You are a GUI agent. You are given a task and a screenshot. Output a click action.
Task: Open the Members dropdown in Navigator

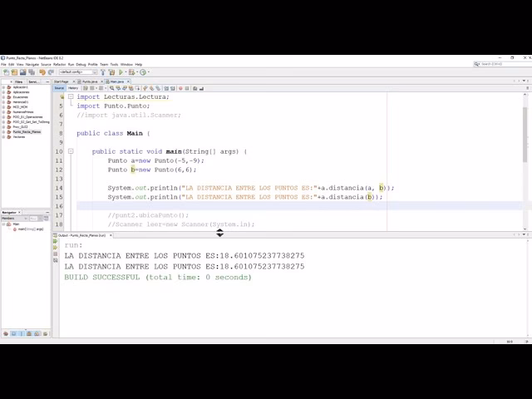pyautogui.click(x=14, y=218)
